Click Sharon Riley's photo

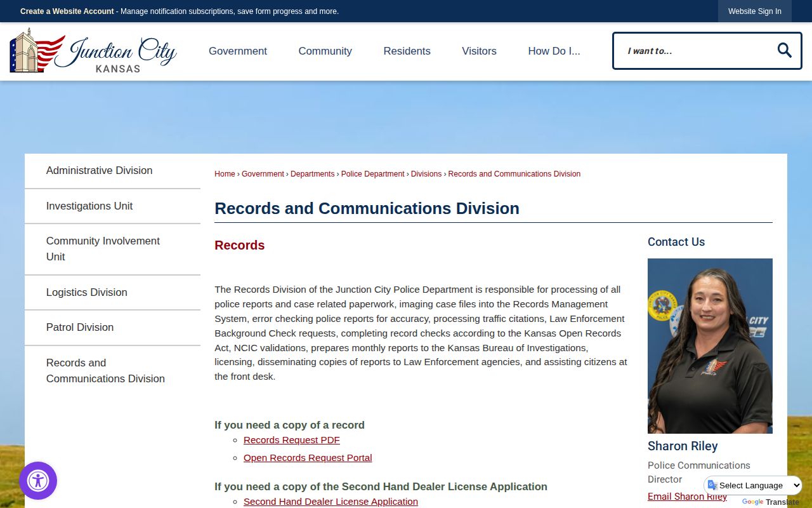click(710, 346)
